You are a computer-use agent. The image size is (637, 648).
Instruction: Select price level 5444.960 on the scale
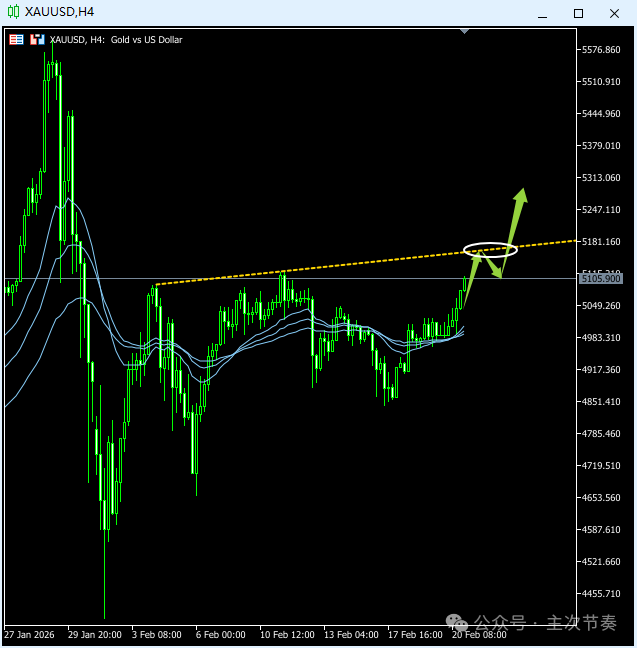click(601, 114)
